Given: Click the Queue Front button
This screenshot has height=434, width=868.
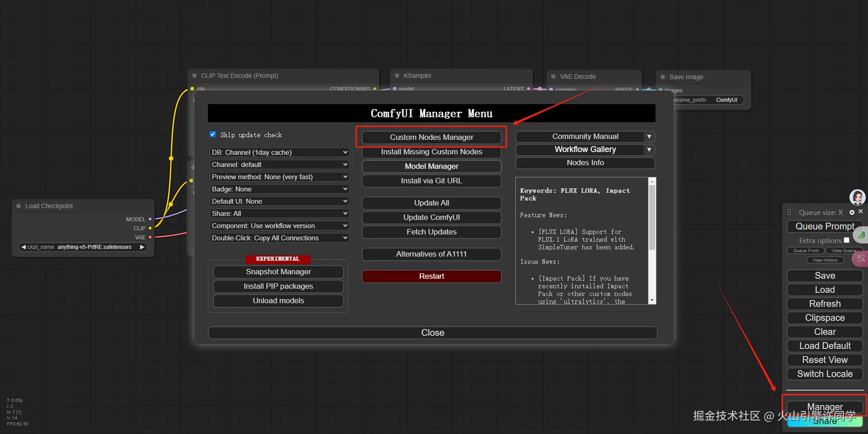Looking at the screenshot, I should tap(806, 251).
